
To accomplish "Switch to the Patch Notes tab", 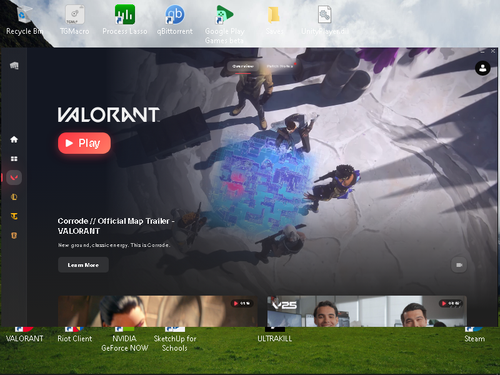I will [x=280, y=66].
